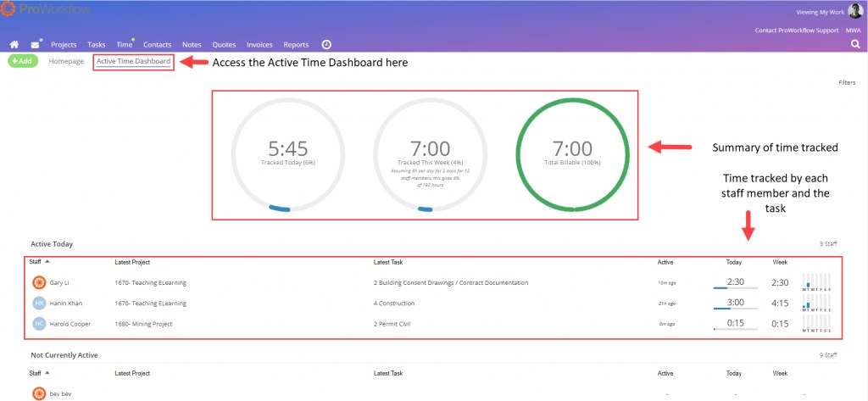
Task: Open the Tasks menu
Action: click(97, 45)
